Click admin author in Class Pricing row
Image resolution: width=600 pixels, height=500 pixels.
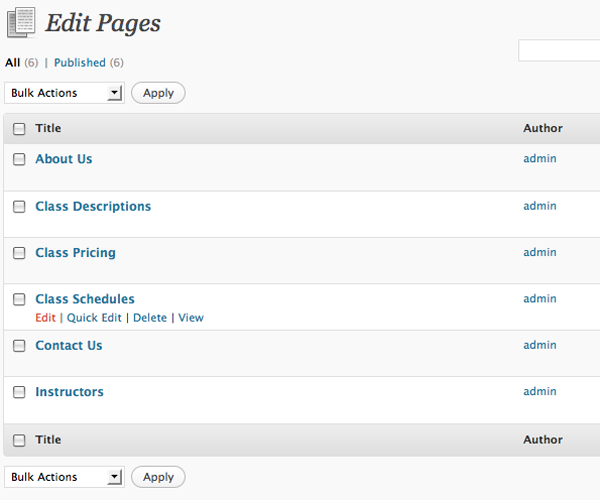pos(540,252)
